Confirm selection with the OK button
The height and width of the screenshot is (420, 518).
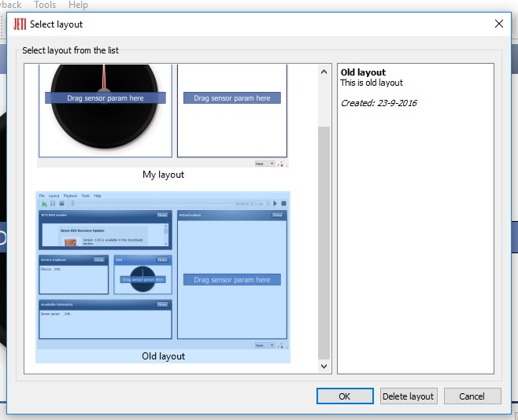pos(345,396)
